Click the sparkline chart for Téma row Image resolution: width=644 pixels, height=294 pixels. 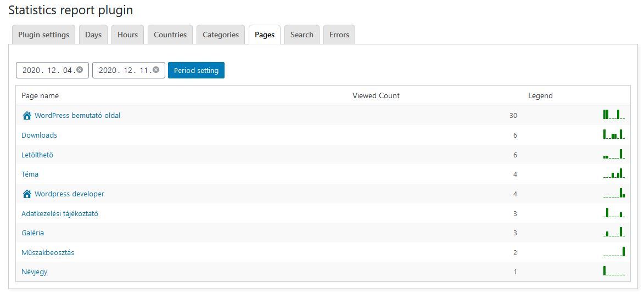pyautogui.click(x=614, y=173)
